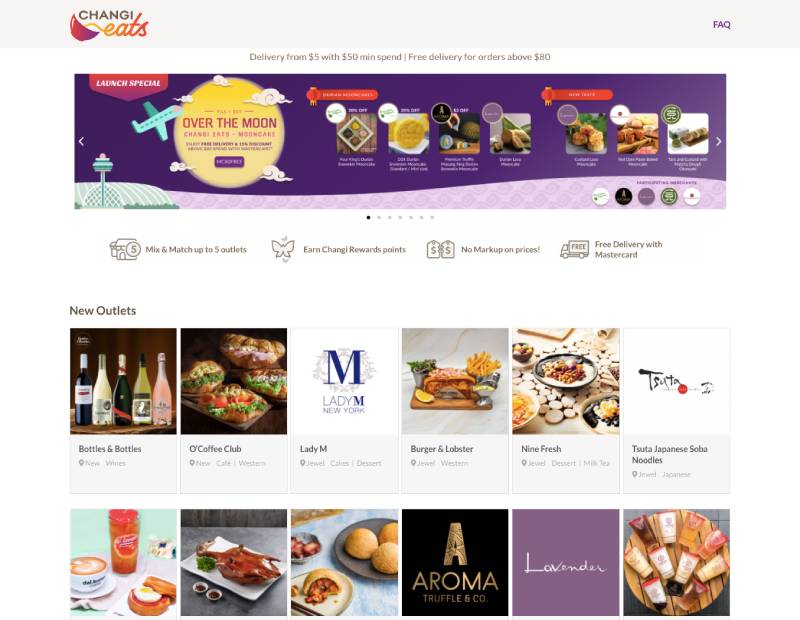Open Tsuta Japanese Soba Noodles outlet

(x=677, y=410)
